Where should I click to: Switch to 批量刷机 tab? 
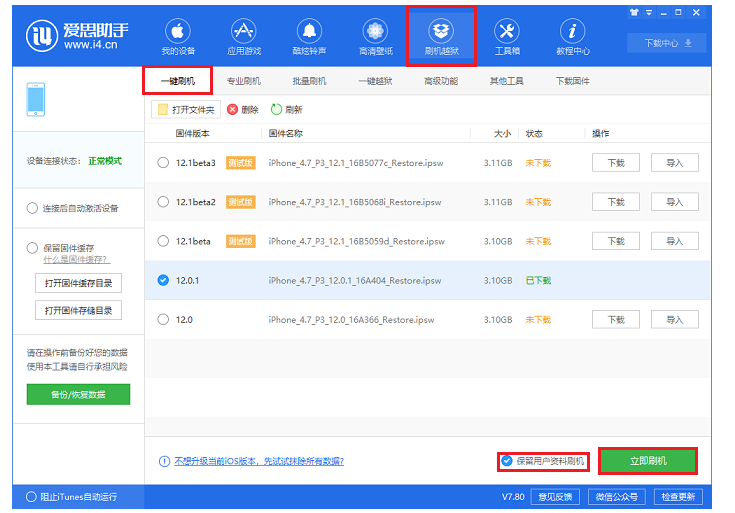[x=309, y=81]
